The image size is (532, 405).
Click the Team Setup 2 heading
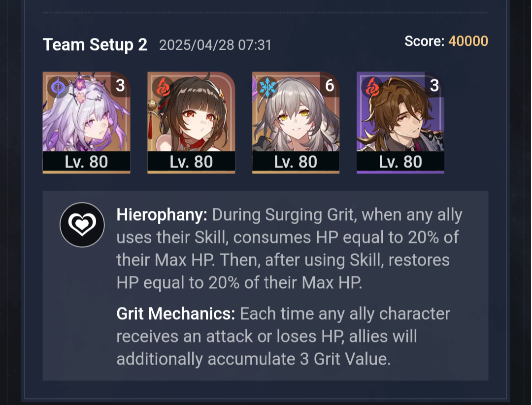point(95,45)
